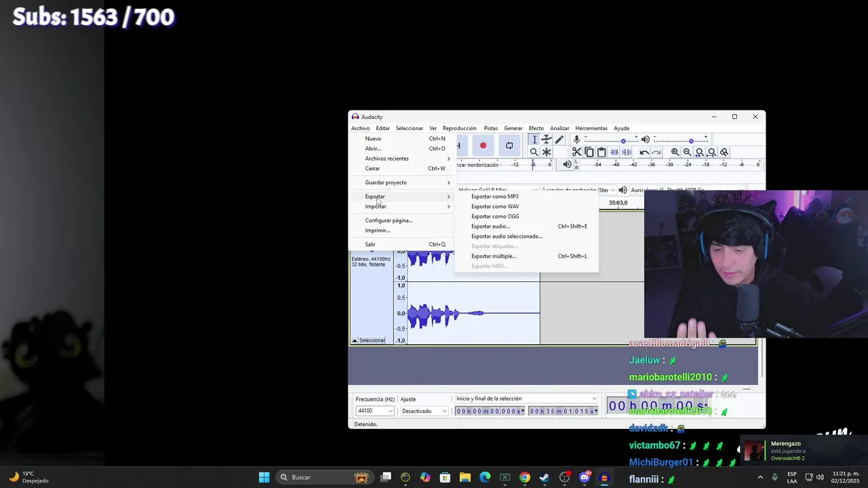This screenshot has width=868, height=488.
Task: Open the Efecto menu
Action: click(x=536, y=128)
